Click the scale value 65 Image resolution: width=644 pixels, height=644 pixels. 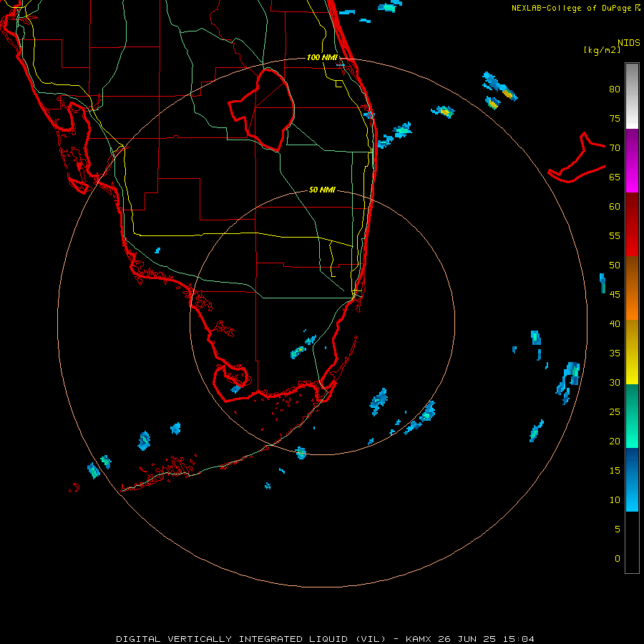click(x=615, y=177)
